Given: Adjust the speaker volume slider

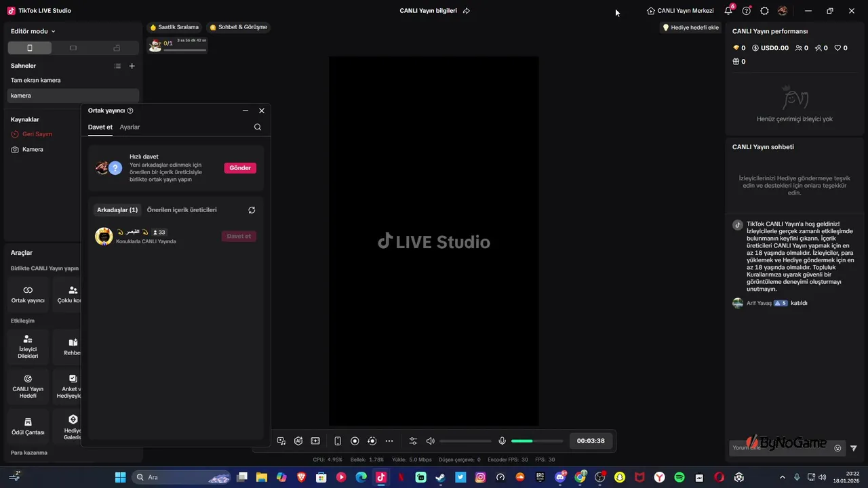Looking at the screenshot, I should click(465, 441).
